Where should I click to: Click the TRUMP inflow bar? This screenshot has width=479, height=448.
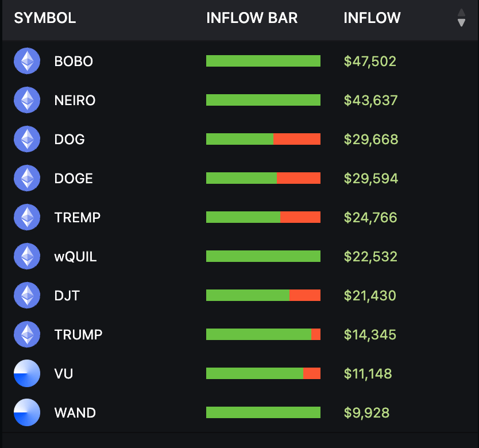(x=263, y=334)
